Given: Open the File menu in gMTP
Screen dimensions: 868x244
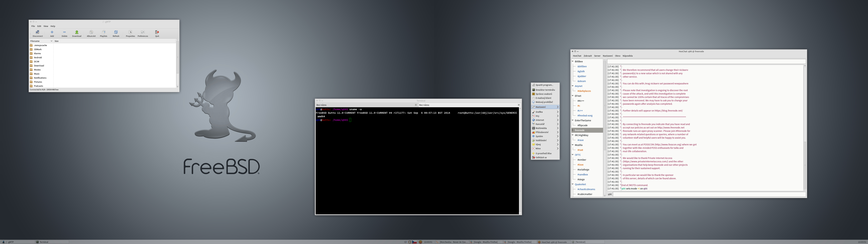Looking at the screenshot, I should [x=33, y=26].
